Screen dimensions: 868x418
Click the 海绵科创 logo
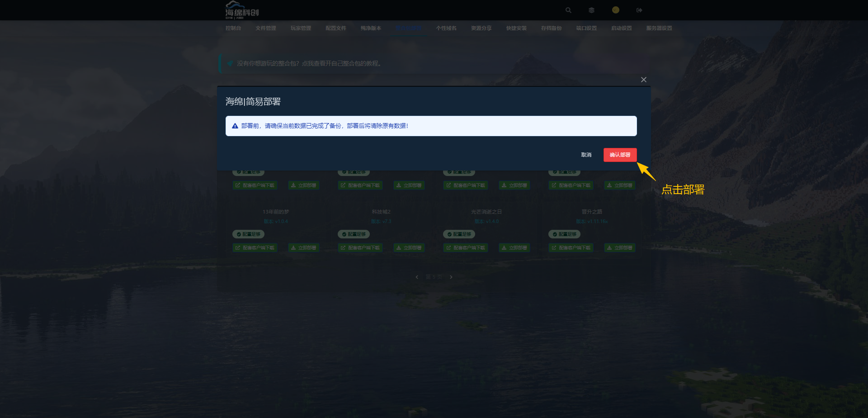pos(242,10)
